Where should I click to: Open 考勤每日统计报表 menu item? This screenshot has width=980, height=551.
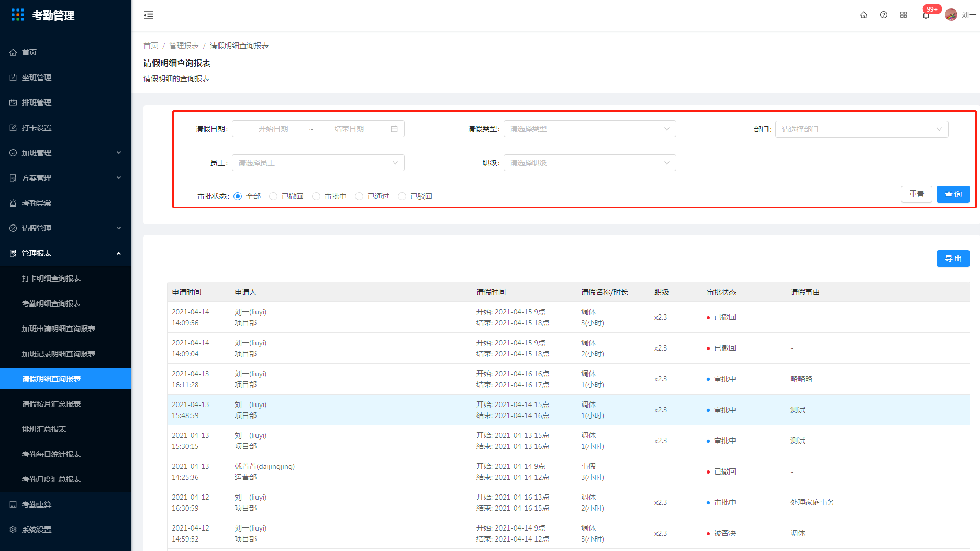tap(65, 454)
